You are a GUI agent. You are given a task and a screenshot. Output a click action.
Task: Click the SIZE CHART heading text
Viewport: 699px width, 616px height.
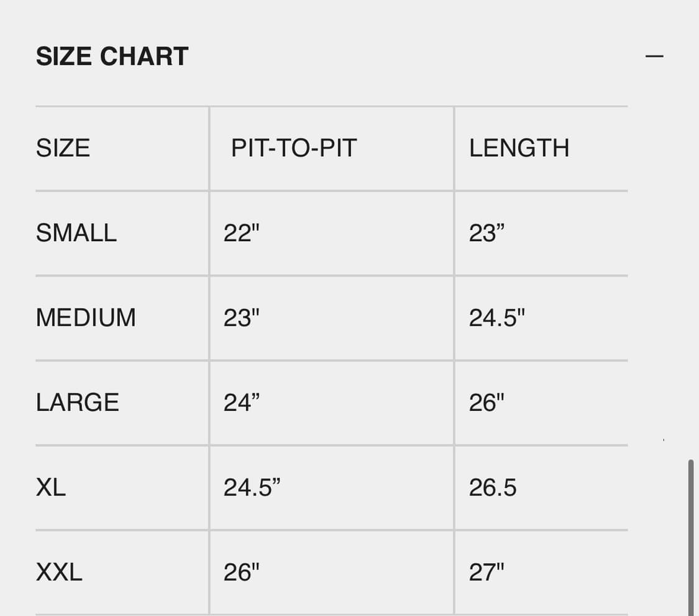tap(112, 57)
